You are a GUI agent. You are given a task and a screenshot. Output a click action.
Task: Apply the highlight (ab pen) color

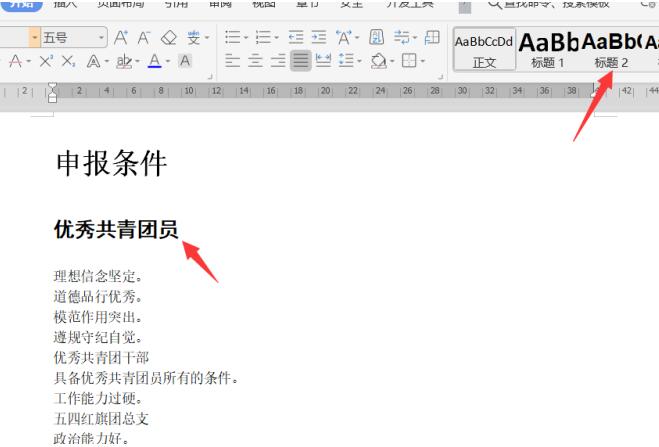click(x=124, y=61)
